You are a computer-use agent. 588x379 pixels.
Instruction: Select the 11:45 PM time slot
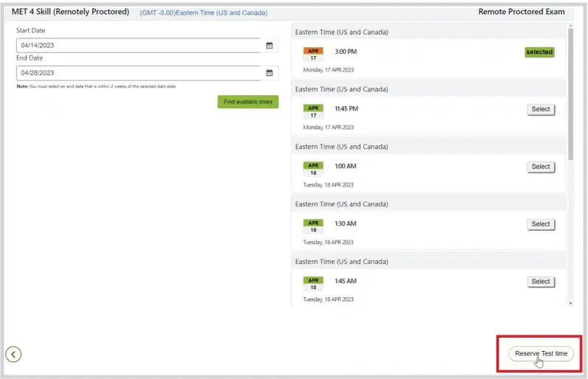pos(541,109)
